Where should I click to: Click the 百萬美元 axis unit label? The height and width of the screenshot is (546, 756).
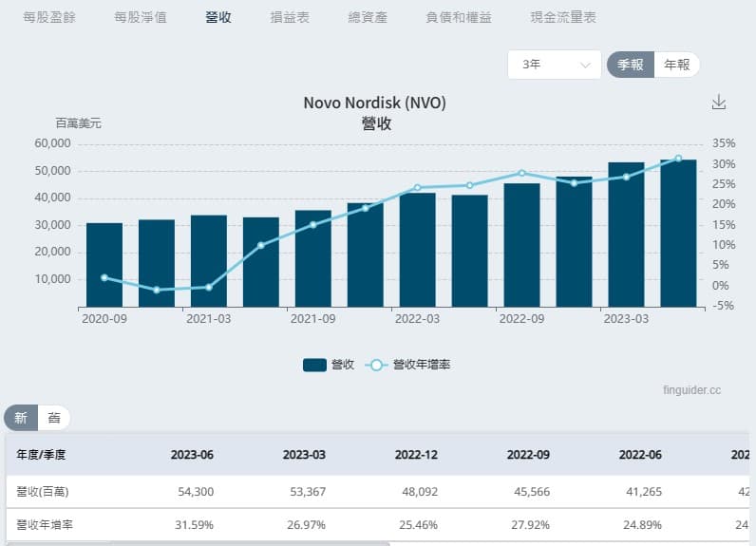pyautogui.click(x=78, y=123)
